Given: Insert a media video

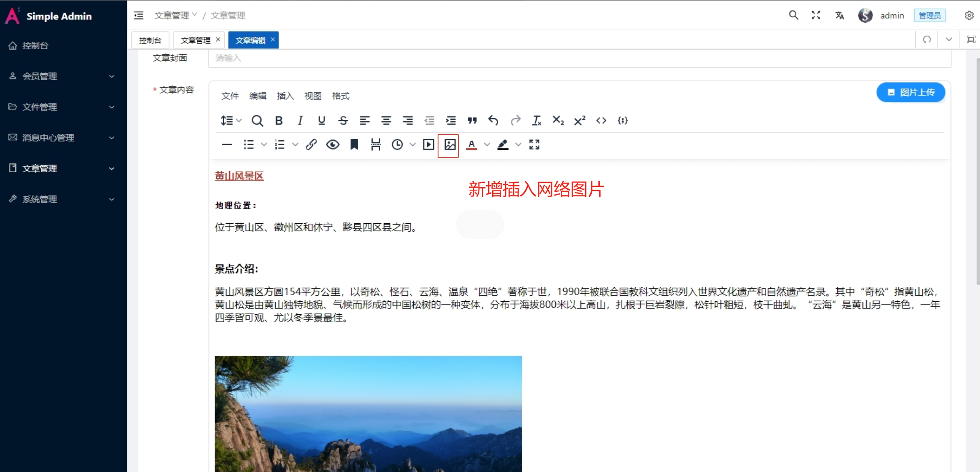Looking at the screenshot, I should coord(428,144).
